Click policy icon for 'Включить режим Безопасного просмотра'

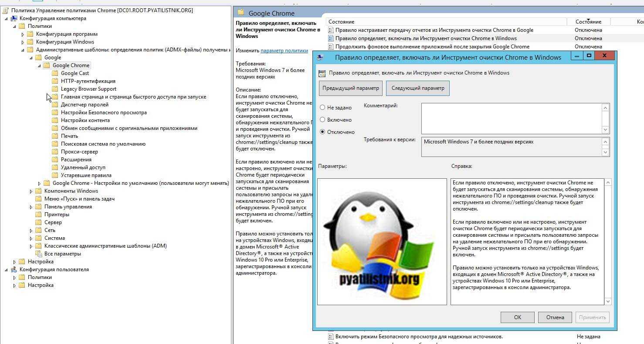[331, 337]
